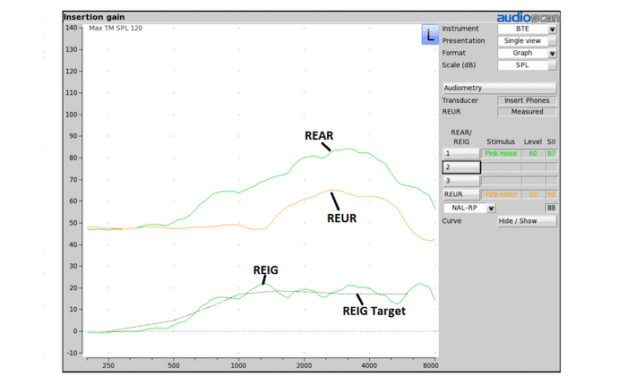
Task: Click the audioscan logo
Action: (527, 18)
